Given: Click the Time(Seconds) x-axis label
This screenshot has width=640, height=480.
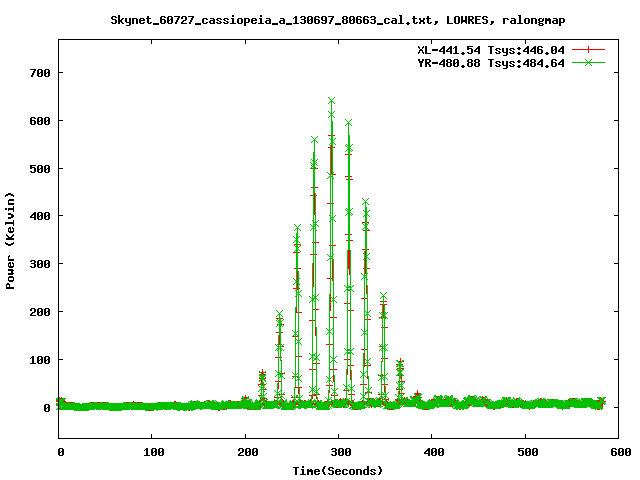Looking at the screenshot, I should 338,470.
